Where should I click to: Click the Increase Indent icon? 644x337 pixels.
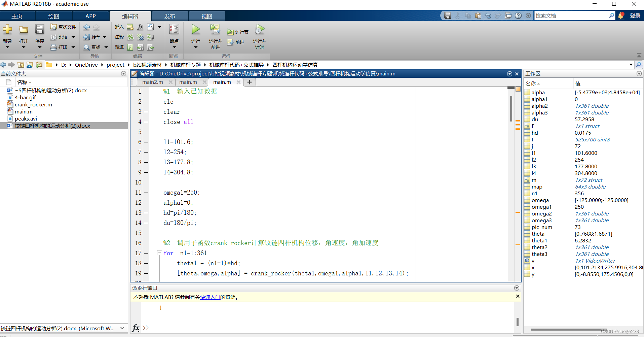(140, 47)
